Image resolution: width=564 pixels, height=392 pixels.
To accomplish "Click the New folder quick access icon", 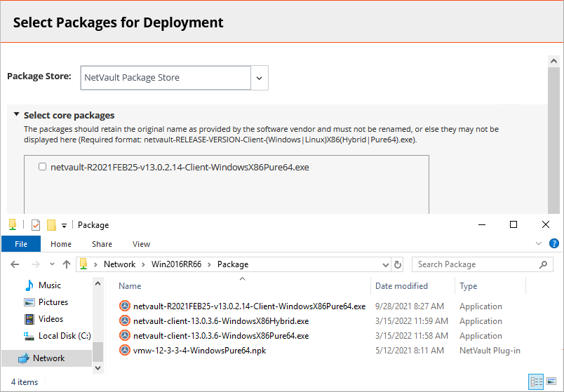I will coord(51,225).
